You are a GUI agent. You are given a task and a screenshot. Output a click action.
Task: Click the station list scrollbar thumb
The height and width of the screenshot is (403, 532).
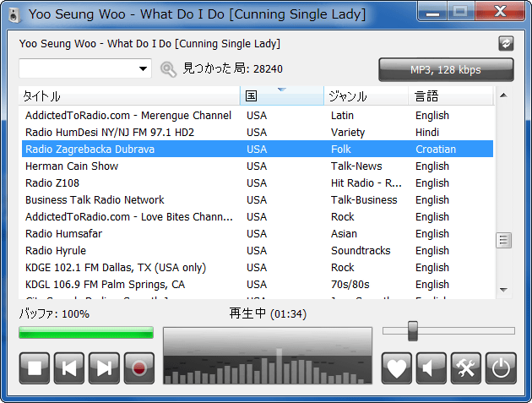[504, 241]
